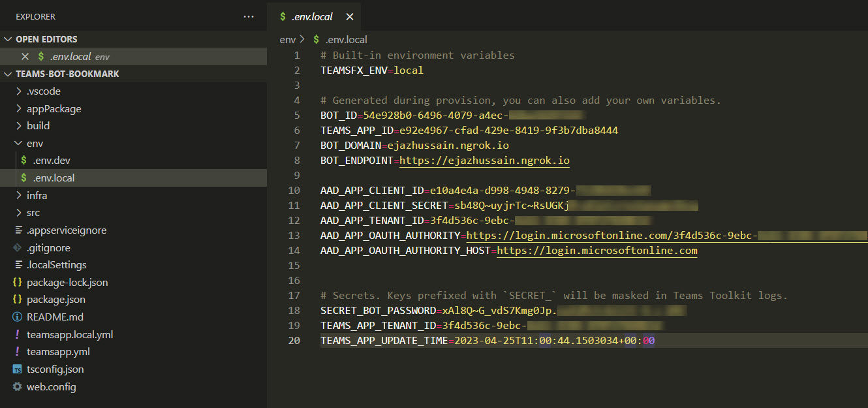The height and width of the screenshot is (408, 868).
Task: Click the Explorer more actions ellipsis icon
Action: pos(249,16)
